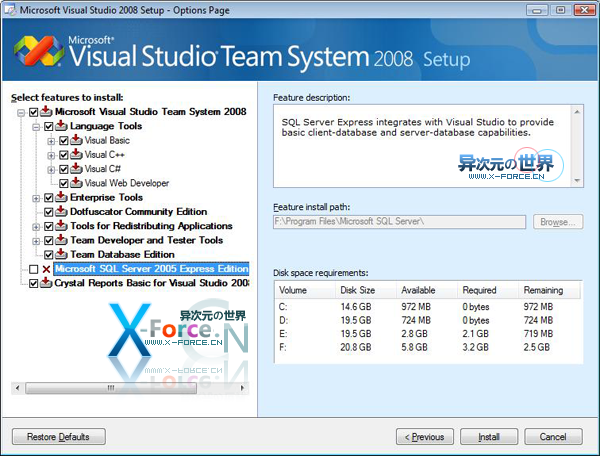Click the F: volume row
Image resolution: width=600 pixels, height=456 pixels.
(x=429, y=347)
